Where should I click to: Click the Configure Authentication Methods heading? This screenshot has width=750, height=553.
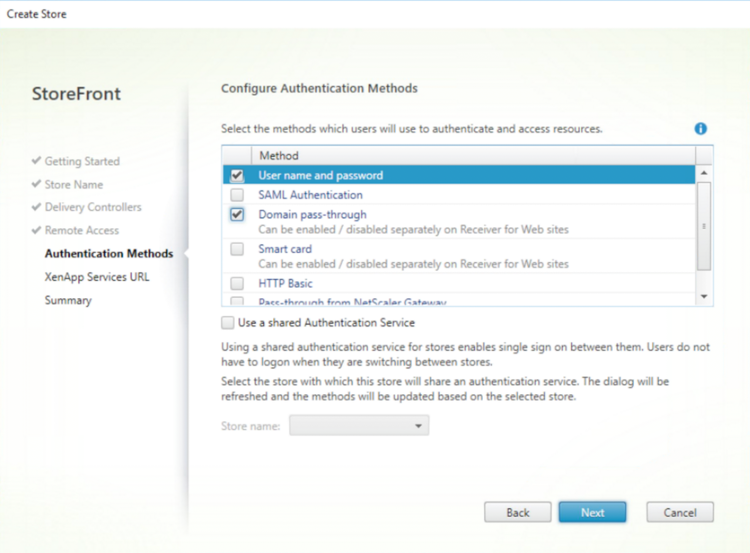(x=319, y=88)
